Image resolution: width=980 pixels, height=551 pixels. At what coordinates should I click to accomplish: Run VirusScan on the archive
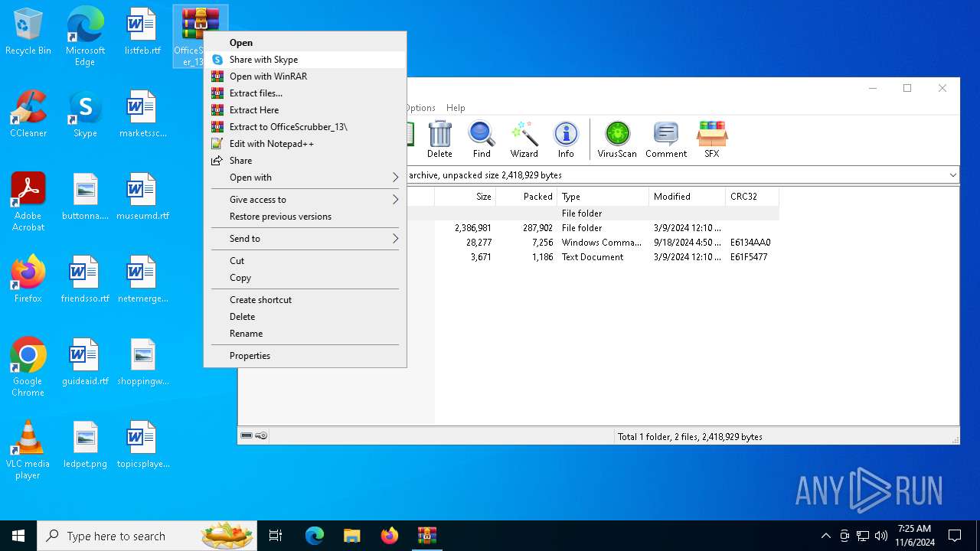tap(617, 139)
